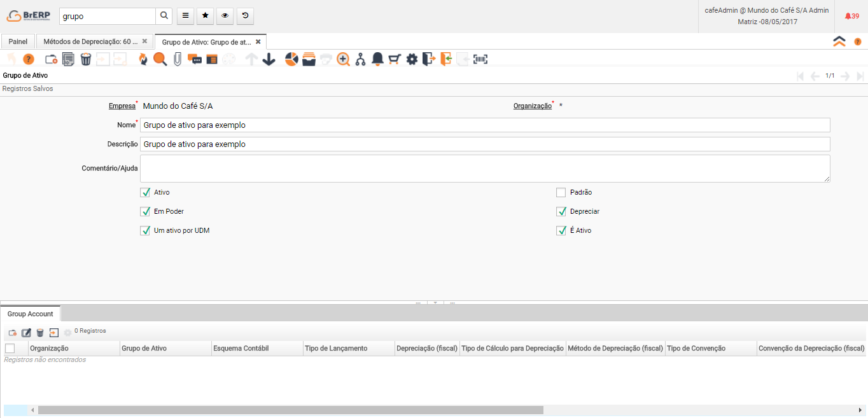
Task: Move to next record with down arrow
Action: [x=269, y=59]
